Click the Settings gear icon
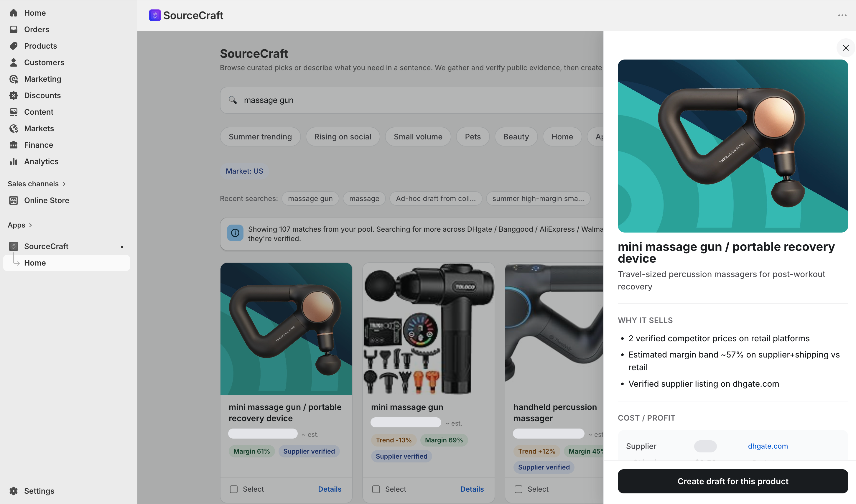 (14, 491)
